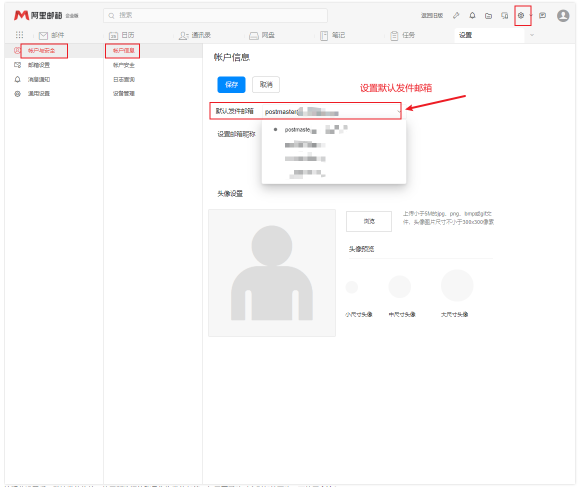Click the bell icon beside 消息通知
The image size is (580, 487).
tap(17, 79)
